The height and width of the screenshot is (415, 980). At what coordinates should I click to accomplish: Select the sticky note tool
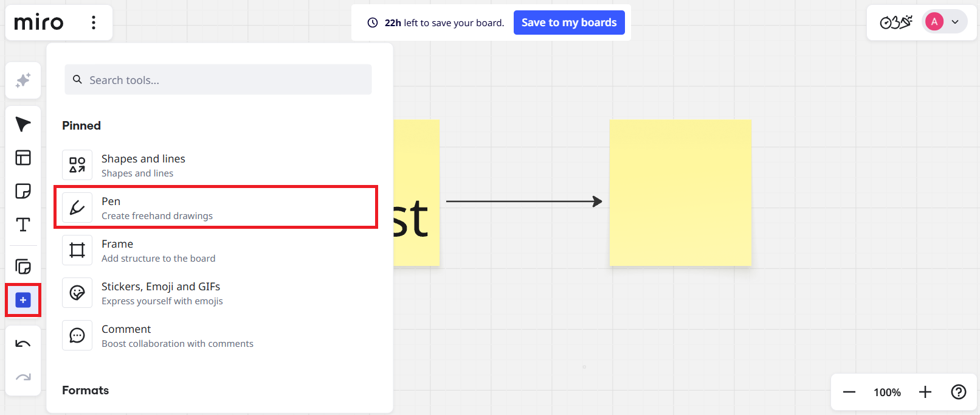22,191
